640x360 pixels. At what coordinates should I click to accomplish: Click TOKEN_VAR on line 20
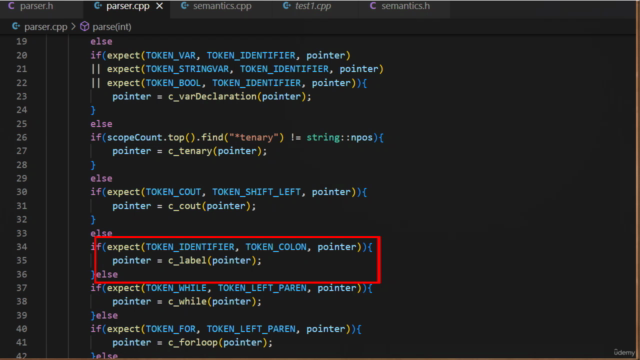tap(170, 56)
